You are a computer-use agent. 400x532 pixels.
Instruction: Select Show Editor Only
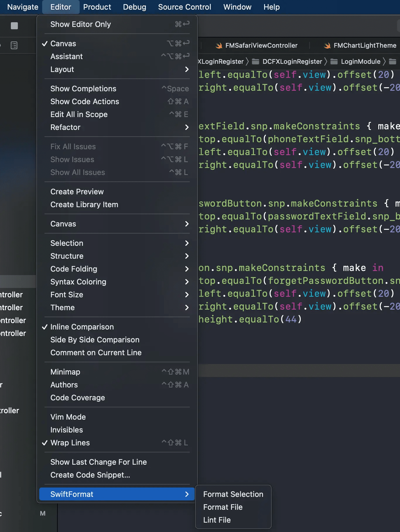(81, 24)
